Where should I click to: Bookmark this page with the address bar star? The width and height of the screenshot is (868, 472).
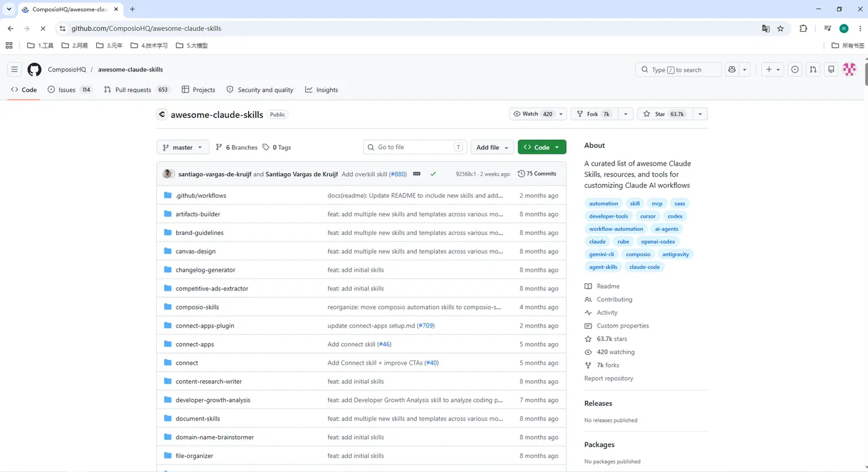click(x=781, y=29)
